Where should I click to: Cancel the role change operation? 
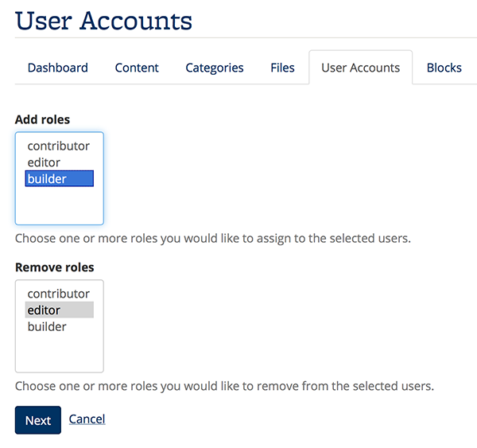[x=87, y=419]
